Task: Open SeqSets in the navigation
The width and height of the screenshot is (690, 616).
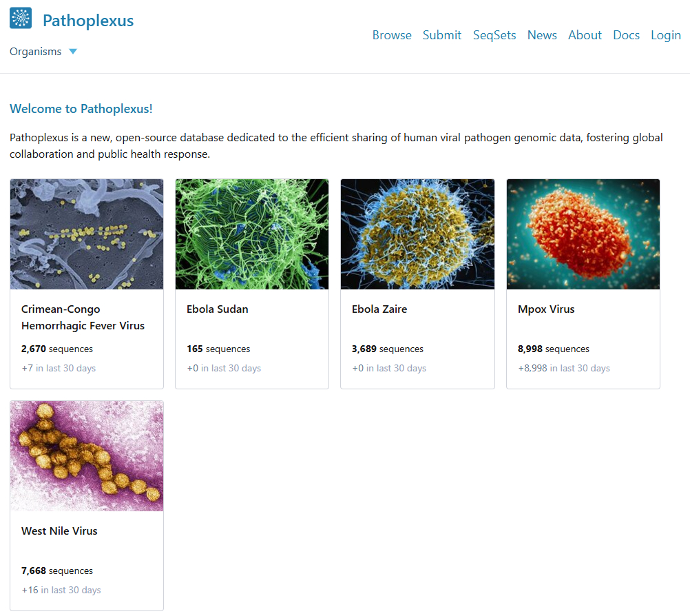Action: [494, 35]
